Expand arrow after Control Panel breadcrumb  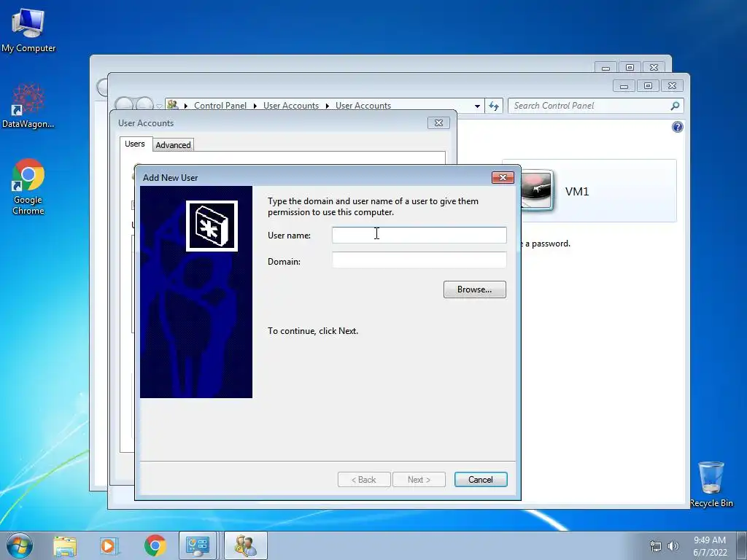pyautogui.click(x=255, y=106)
